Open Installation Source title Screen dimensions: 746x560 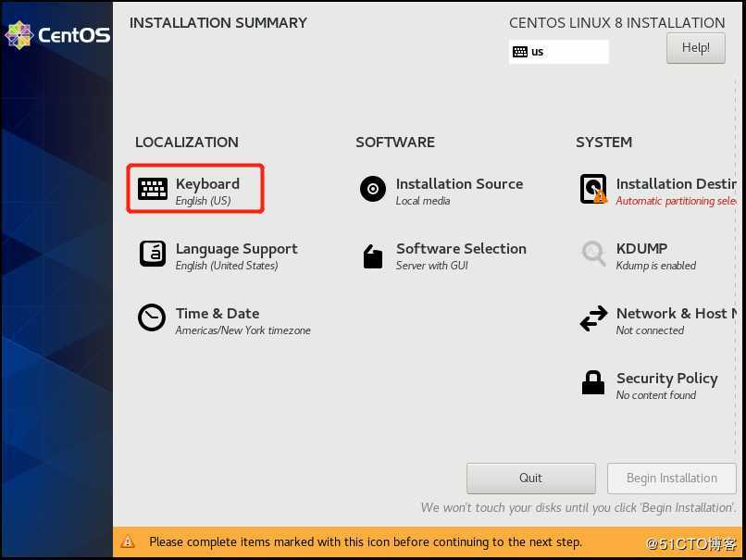(460, 184)
